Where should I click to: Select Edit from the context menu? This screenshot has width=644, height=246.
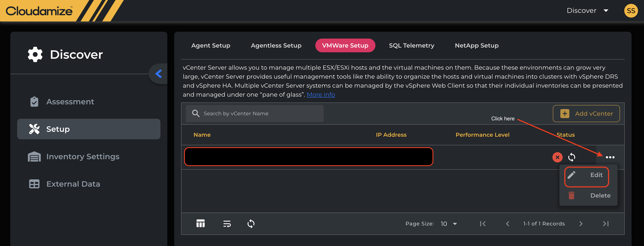click(587, 175)
